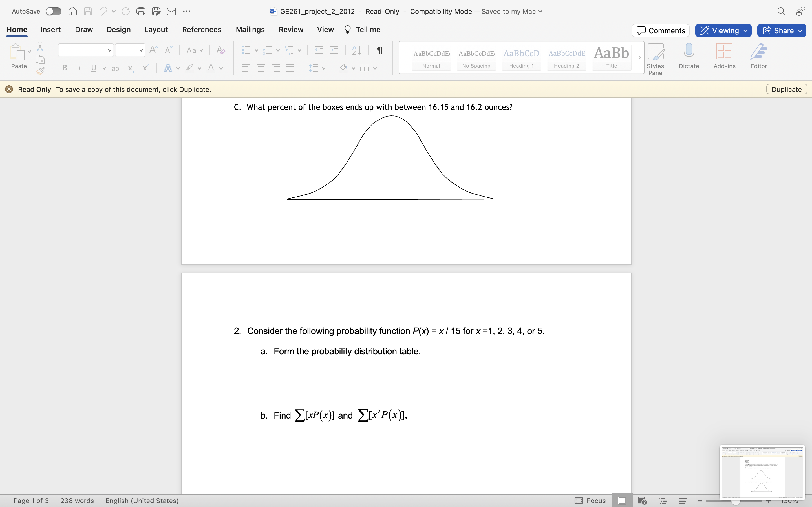This screenshot has width=812, height=507.
Task: Expand the font name combo box
Action: [x=109, y=50]
